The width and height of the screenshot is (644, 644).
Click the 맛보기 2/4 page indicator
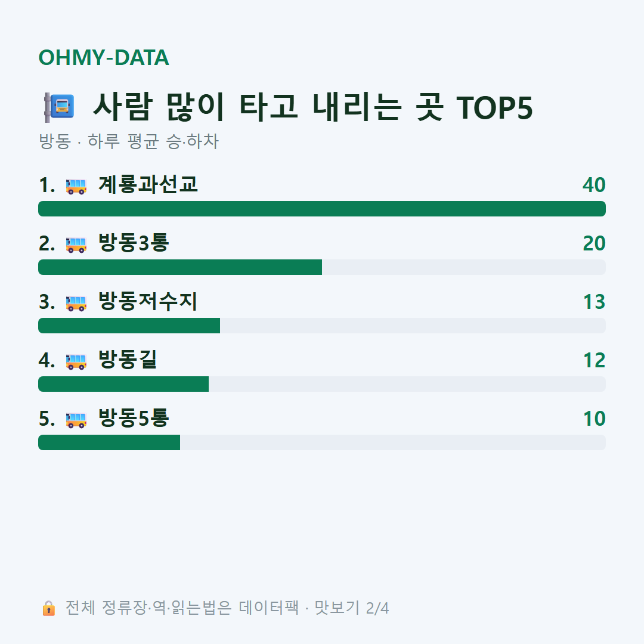[x=352, y=608]
